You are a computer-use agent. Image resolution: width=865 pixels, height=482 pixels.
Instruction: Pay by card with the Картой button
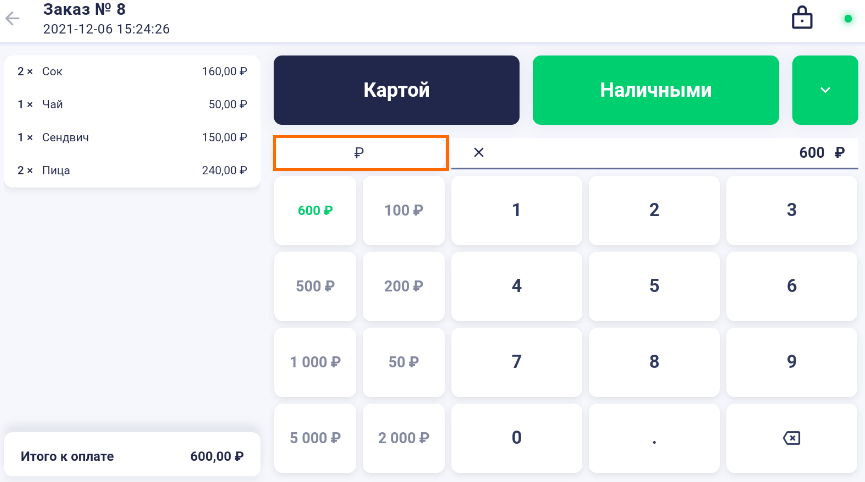396,90
